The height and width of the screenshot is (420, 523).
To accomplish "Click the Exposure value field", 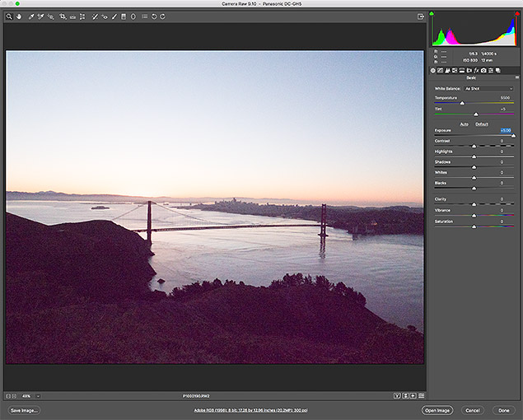I will 505,130.
